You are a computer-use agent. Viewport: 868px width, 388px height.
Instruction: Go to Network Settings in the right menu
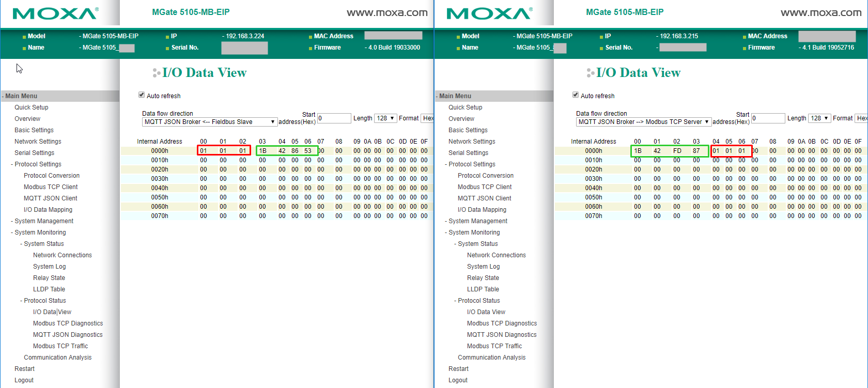click(x=472, y=142)
